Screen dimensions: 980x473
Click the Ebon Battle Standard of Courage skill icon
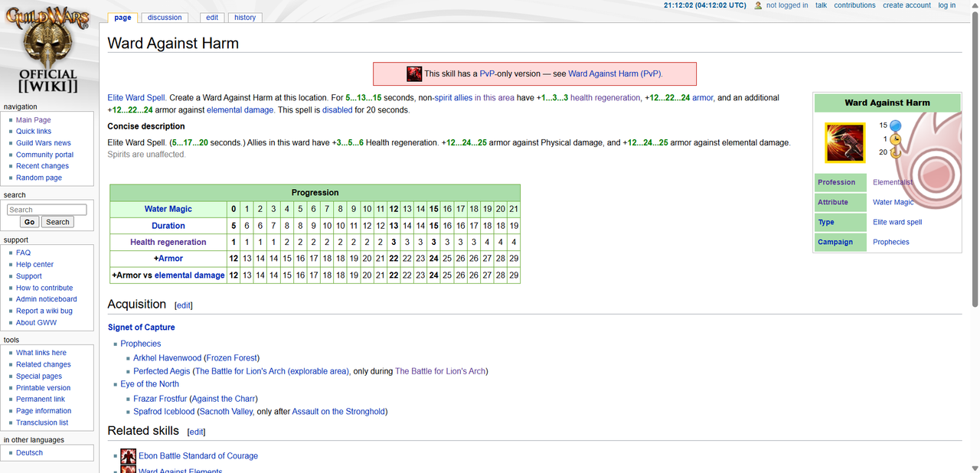point(128,456)
